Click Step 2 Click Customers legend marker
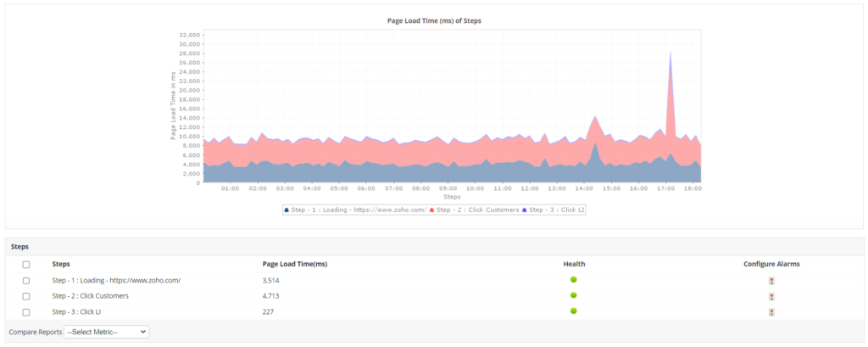Screen dimensions: 868x347 (x=433, y=210)
